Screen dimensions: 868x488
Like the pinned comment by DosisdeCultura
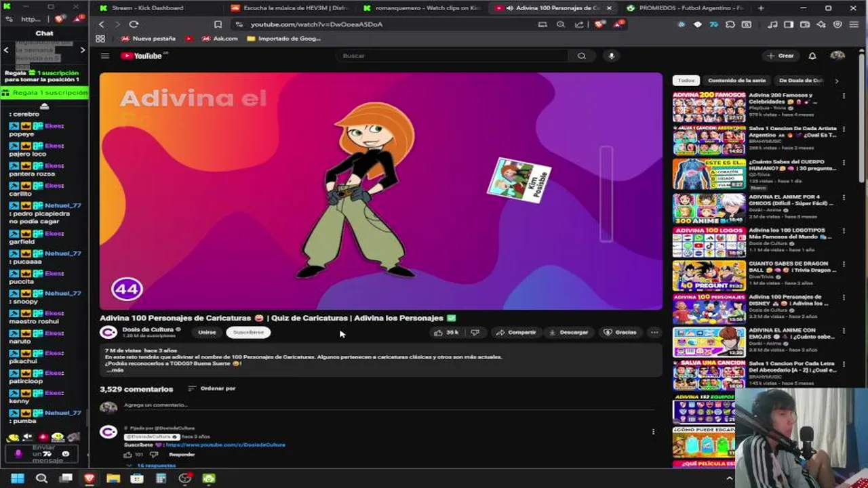pyautogui.click(x=127, y=455)
